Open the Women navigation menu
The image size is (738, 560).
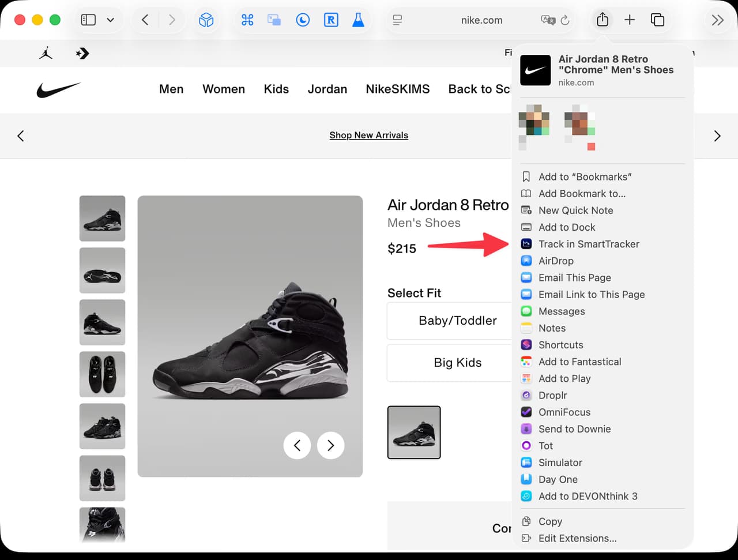224,89
